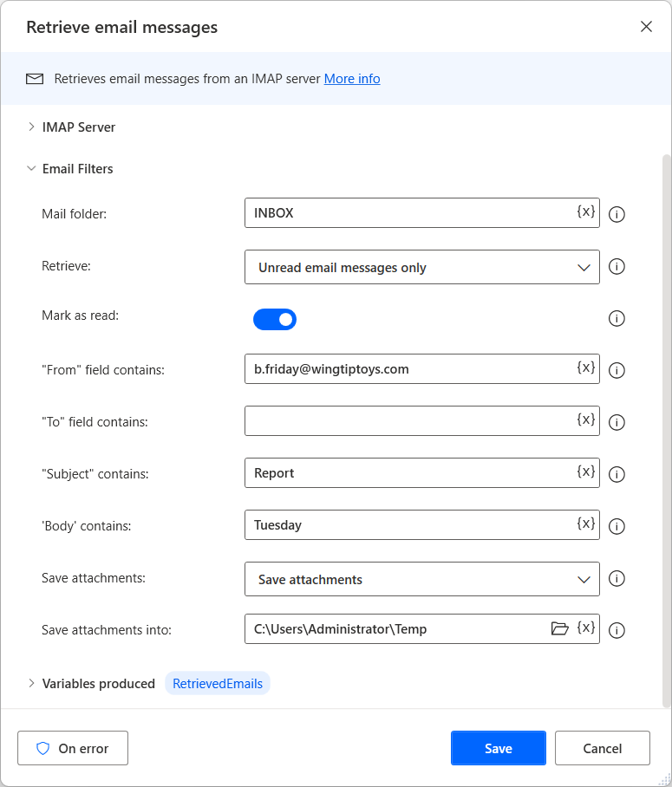
Task: Select the RetrievedEmails variable chip
Action: (218, 684)
